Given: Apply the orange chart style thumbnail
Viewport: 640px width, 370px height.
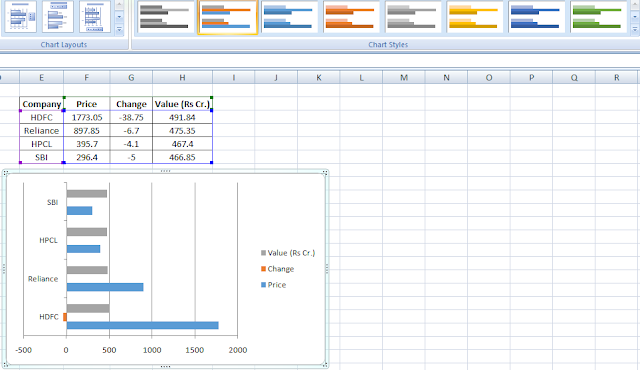Looking at the screenshot, I should pos(350,17).
